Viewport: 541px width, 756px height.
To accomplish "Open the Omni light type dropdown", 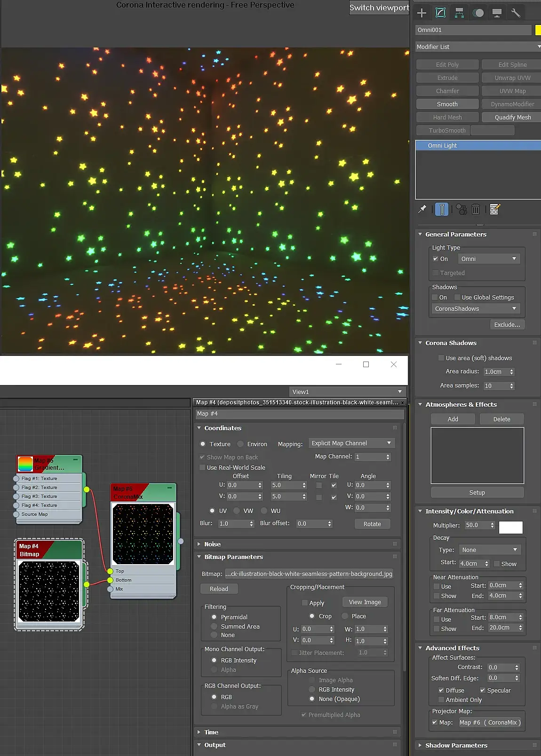I will click(x=488, y=259).
